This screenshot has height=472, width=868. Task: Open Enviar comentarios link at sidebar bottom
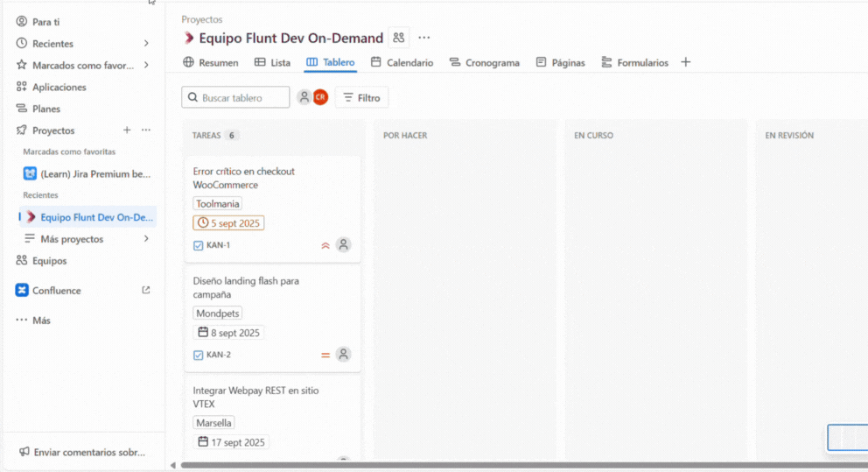coord(82,453)
